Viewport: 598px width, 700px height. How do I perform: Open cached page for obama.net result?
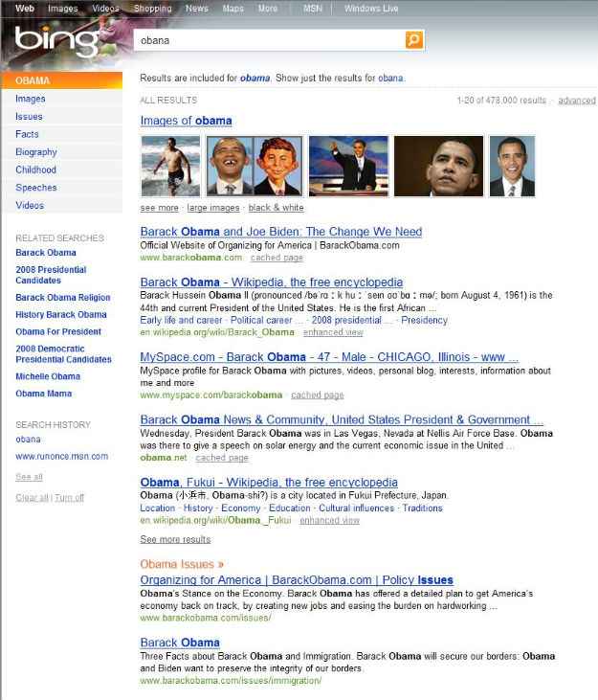[222, 458]
